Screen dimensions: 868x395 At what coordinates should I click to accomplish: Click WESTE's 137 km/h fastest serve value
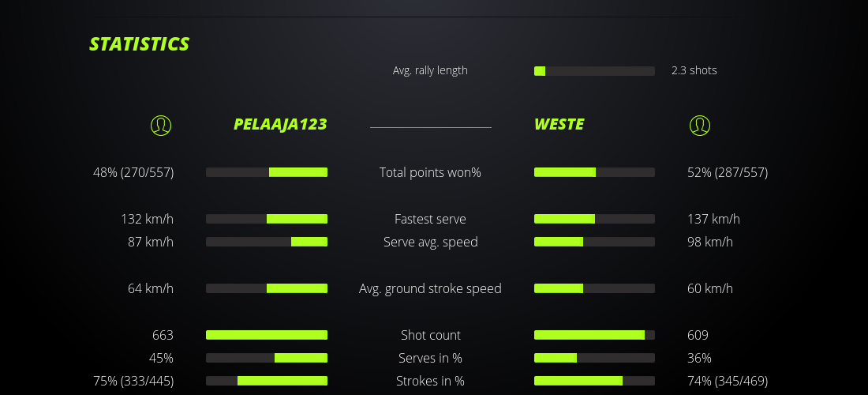713,219
